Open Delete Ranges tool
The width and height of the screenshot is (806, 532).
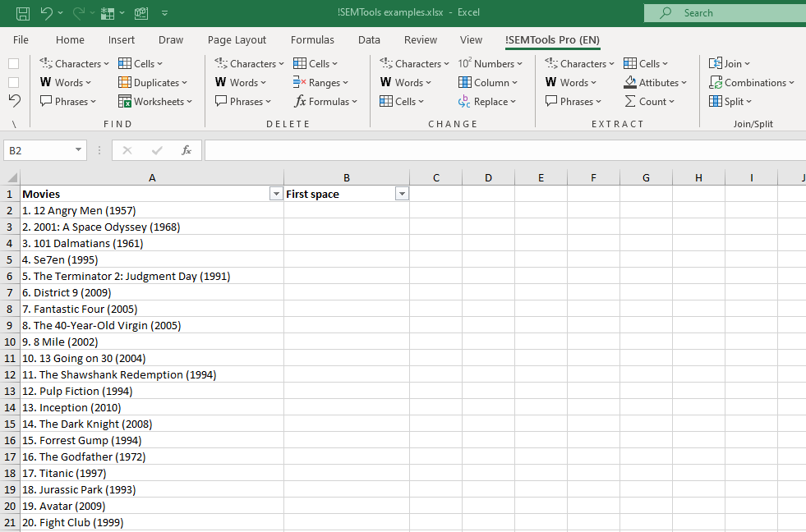[x=320, y=83]
